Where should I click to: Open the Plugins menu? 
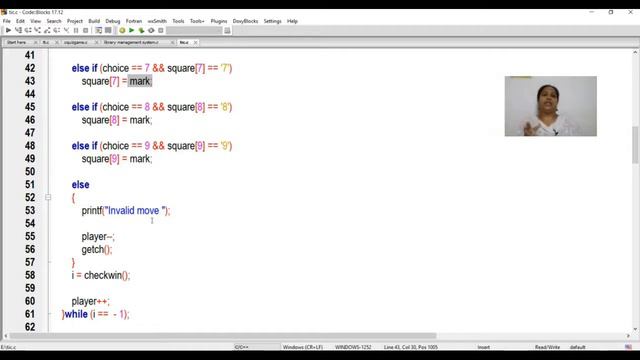click(x=219, y=21)
